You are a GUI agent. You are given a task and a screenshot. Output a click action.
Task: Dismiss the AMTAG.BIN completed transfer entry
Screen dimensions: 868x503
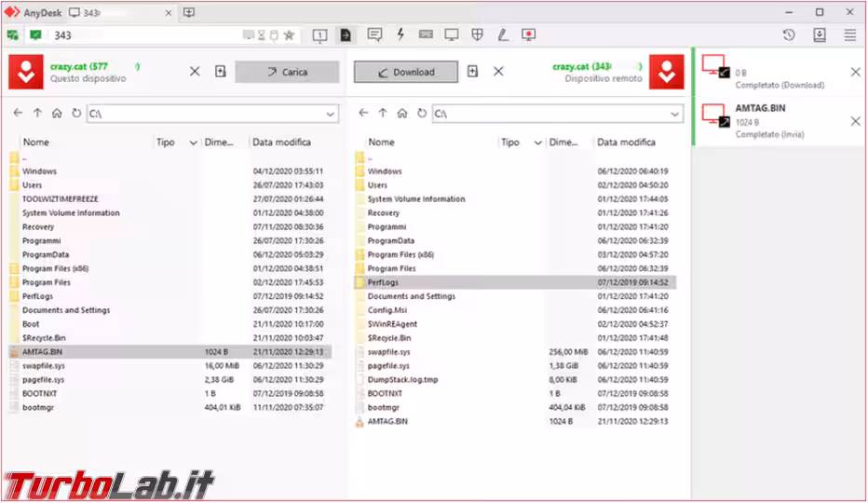(x=855, y=121)
